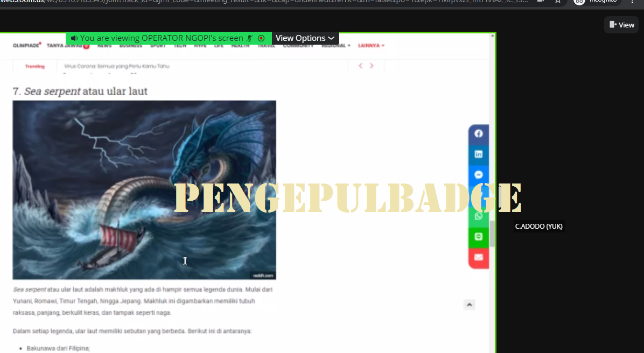
Task: Click the Sea serpent atau ular laut heading
Action: tap(80, 91)
